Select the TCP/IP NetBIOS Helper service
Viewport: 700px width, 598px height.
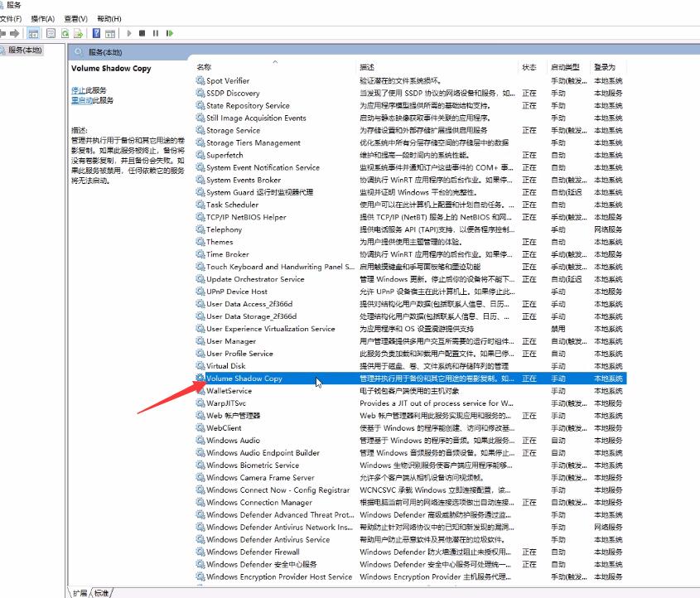411,217
